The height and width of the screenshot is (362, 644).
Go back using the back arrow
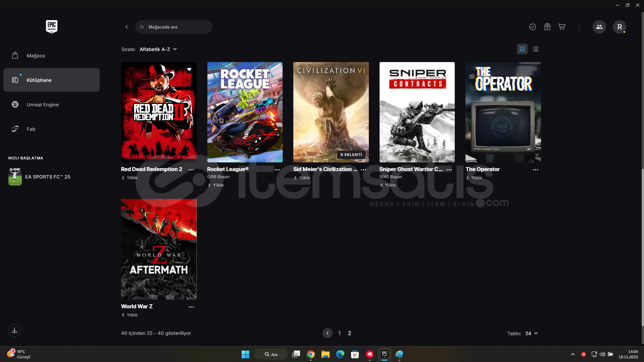point(127,27)
